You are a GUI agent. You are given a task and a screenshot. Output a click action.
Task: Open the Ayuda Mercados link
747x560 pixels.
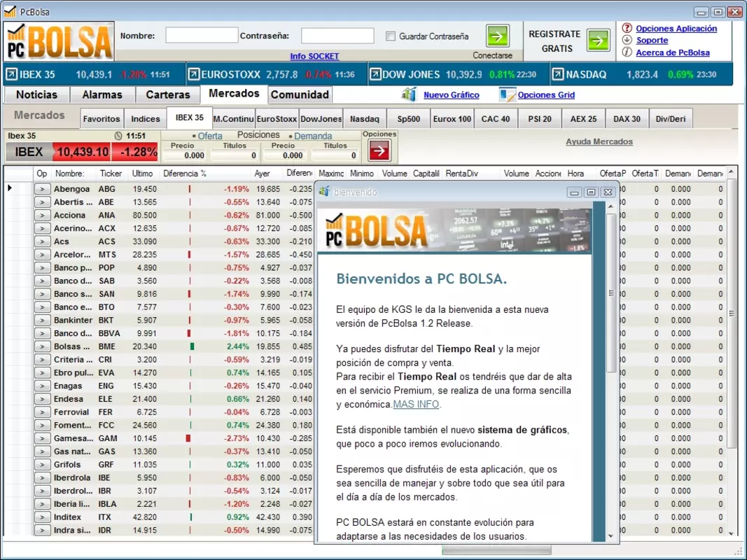(x=599, y=141)
